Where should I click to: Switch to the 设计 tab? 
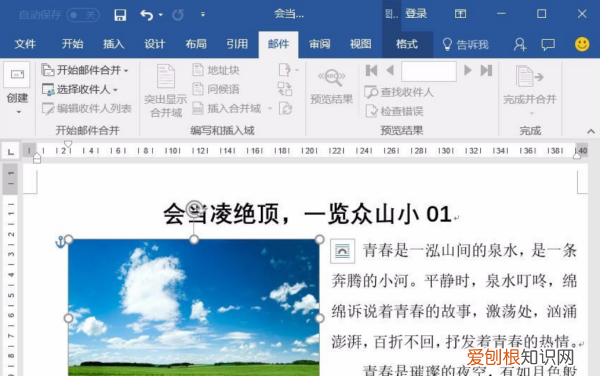(x=155, y=44)
